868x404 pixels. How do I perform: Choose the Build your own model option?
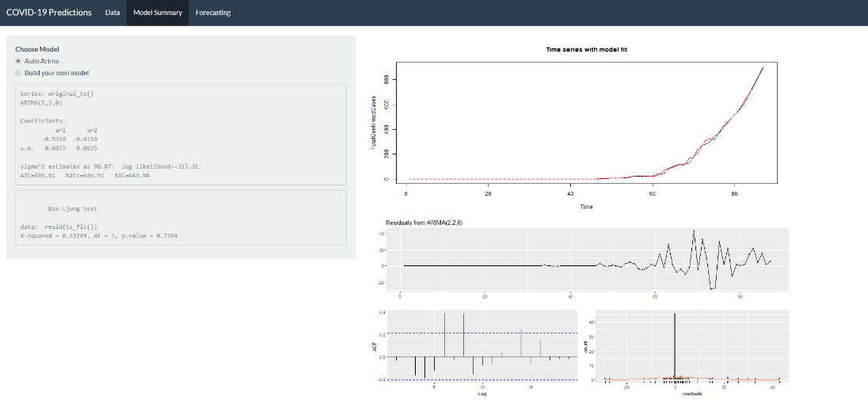pyautogui.click(x=19, y=73)
